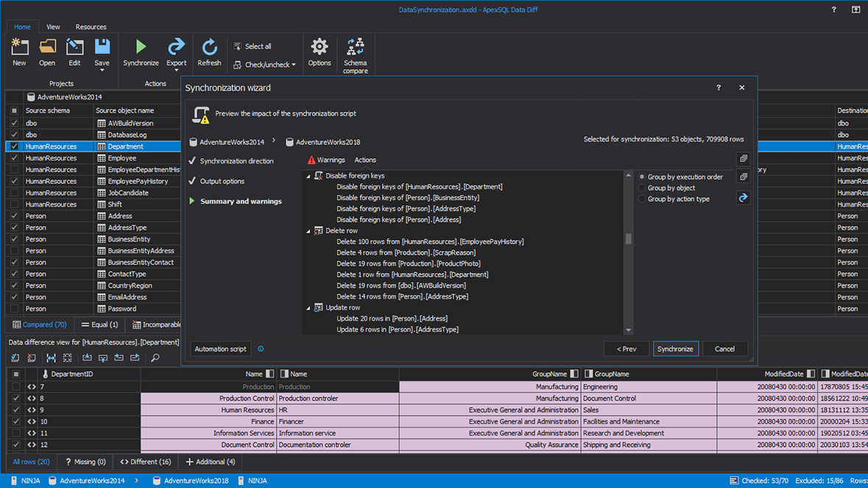Select Group by object radio button
868x488 pixels.
click(x=642, y=188)
